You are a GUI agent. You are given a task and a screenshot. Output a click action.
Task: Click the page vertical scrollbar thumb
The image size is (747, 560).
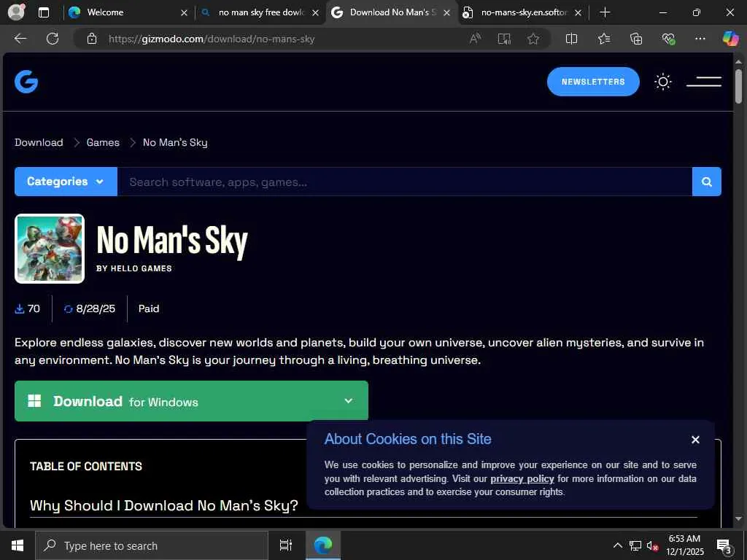click(x=738, y=86)
